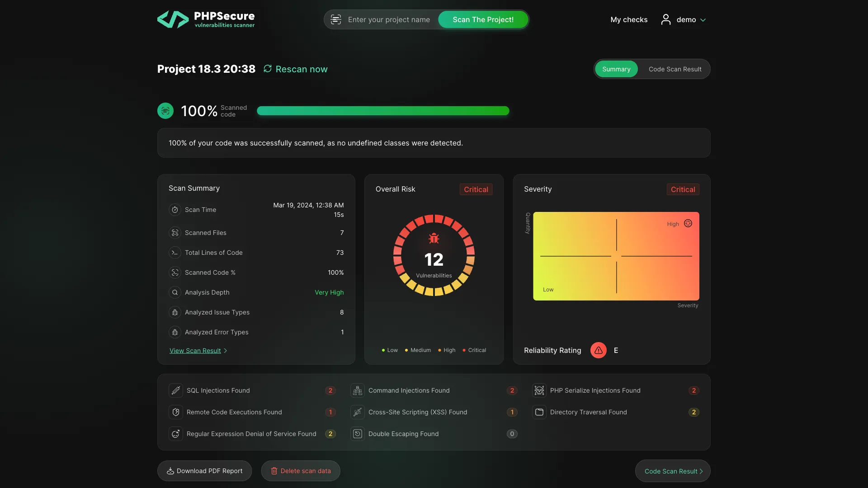Click the Double Escaping Found icon
Screen dimensions: 868x488
click(357, 434)
